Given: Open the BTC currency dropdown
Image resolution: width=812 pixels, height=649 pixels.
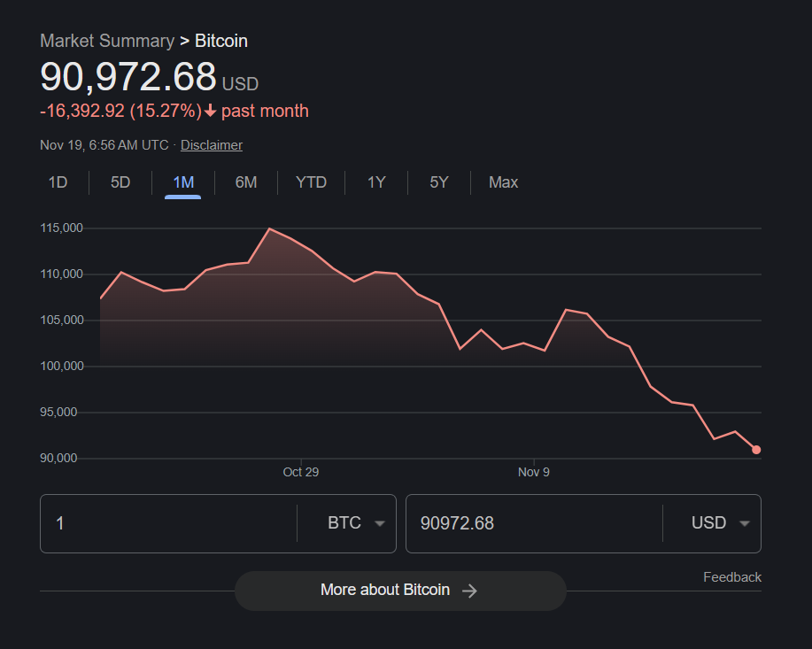Looking at the screenshot, I should [x=355, y=523].
